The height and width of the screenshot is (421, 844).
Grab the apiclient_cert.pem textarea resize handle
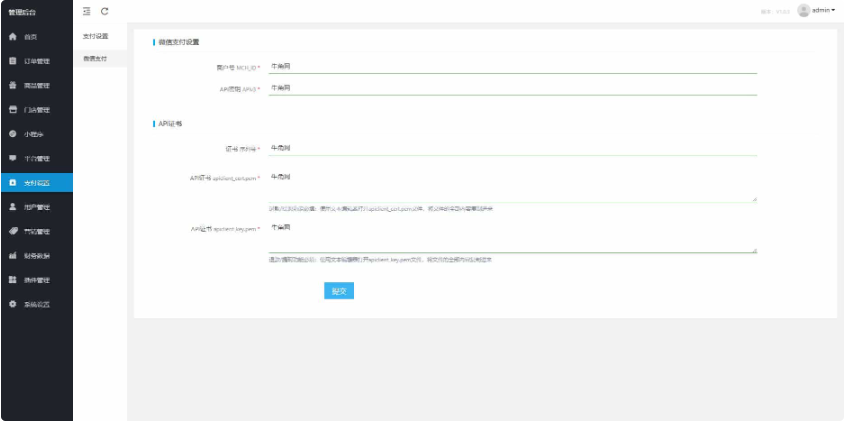[x=754, y=200]
